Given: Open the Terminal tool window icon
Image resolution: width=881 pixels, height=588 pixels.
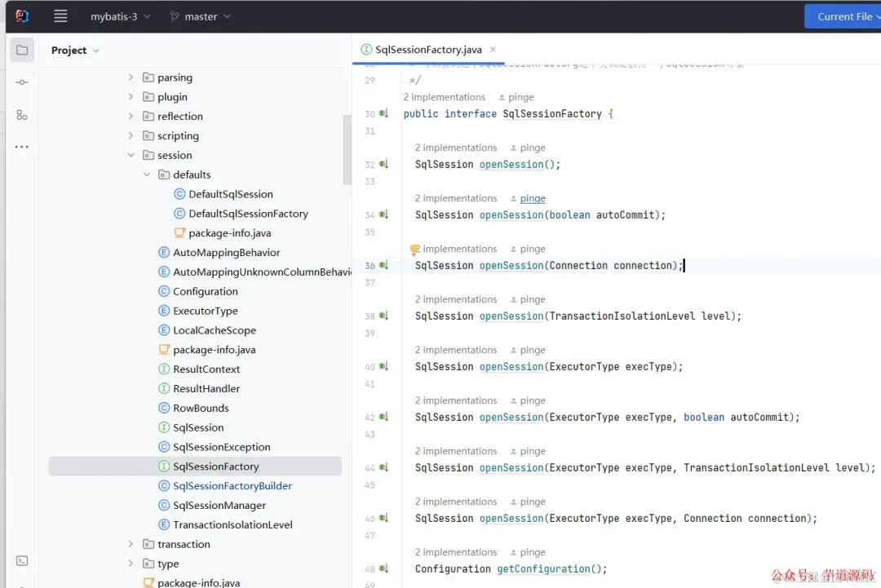Looking at the screenshot, I should coord(22,560).
